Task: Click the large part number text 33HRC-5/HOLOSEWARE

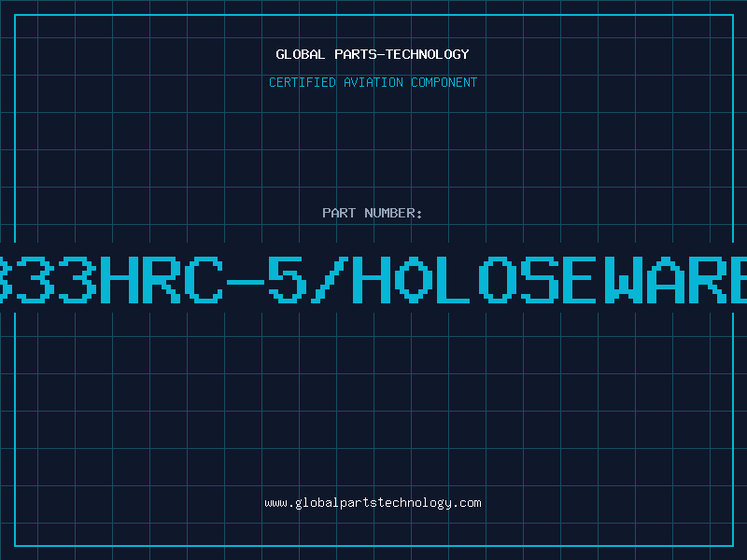Action: [x=373, y=280]
